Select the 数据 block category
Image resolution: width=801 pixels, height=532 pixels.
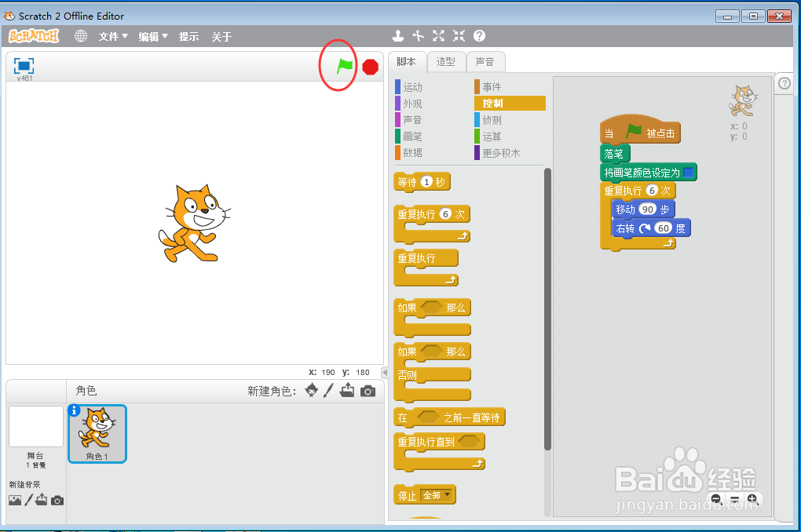pos(413,153)
